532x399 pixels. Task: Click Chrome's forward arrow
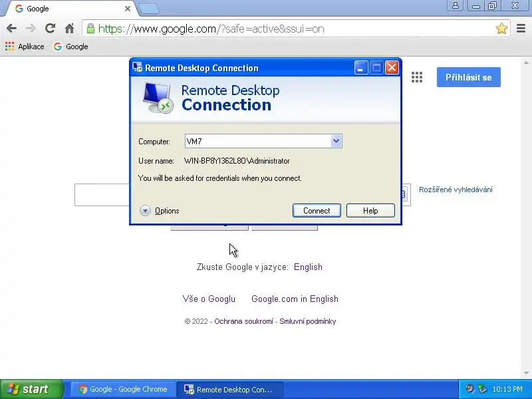[x=31, y=29]
